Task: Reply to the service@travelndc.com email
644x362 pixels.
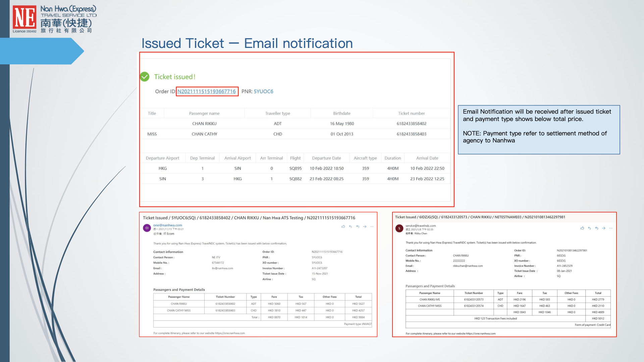Action: 589,228
